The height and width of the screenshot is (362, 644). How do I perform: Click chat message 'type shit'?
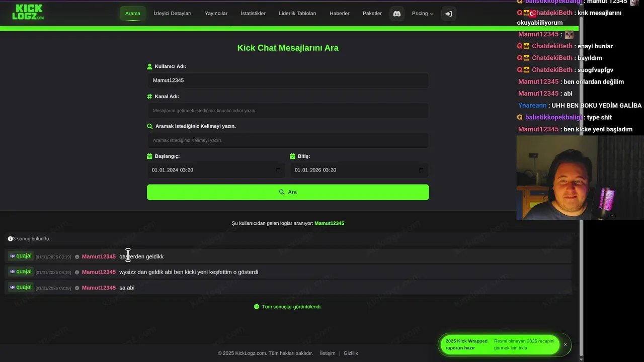coord(599,117)
